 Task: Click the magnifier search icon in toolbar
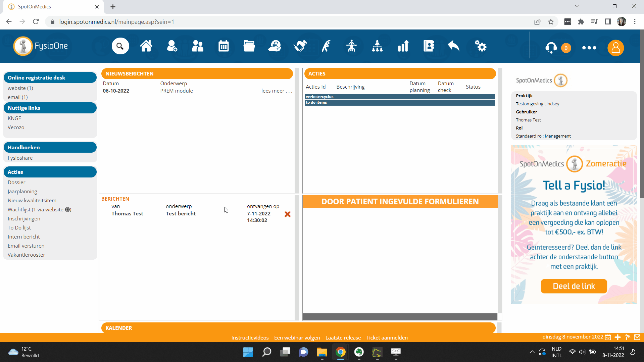[120, 46]
